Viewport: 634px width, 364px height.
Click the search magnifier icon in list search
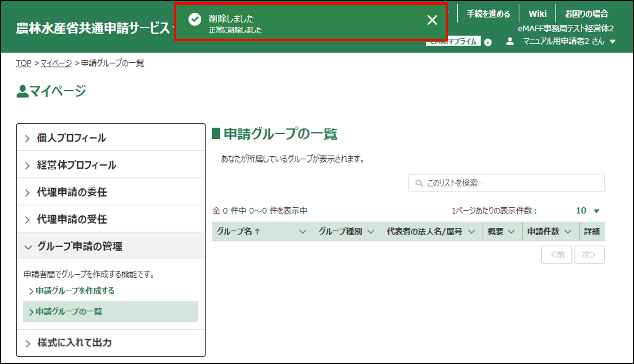click(419, 183)
